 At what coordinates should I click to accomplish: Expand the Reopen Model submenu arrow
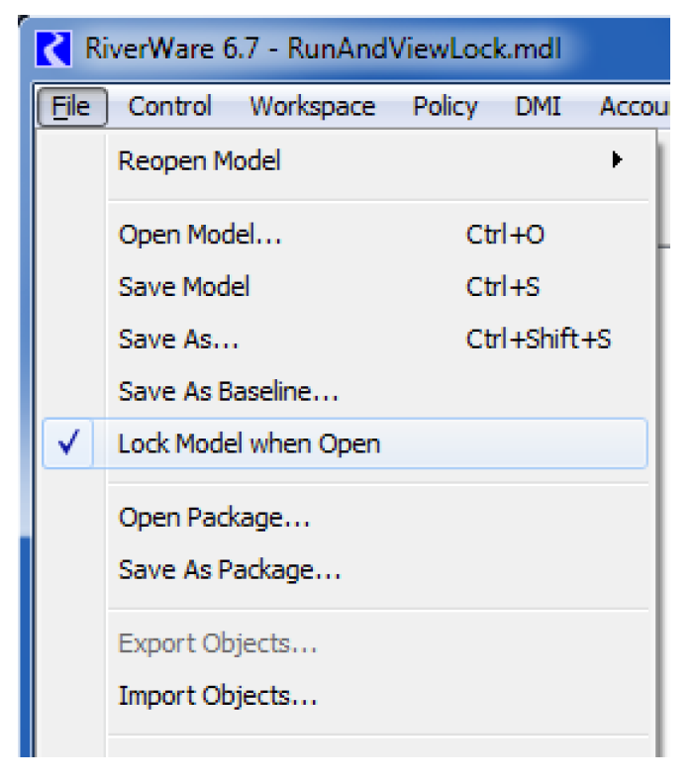[617, 159]
